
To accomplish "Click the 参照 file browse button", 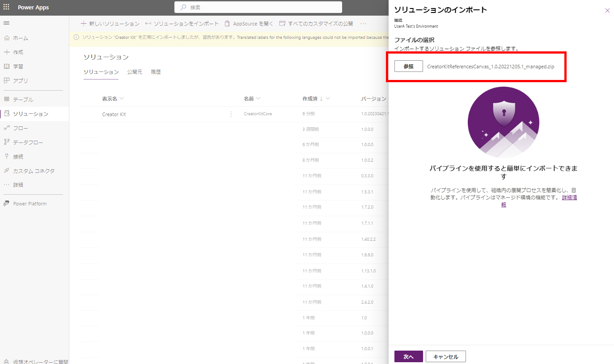I will 408,66.
